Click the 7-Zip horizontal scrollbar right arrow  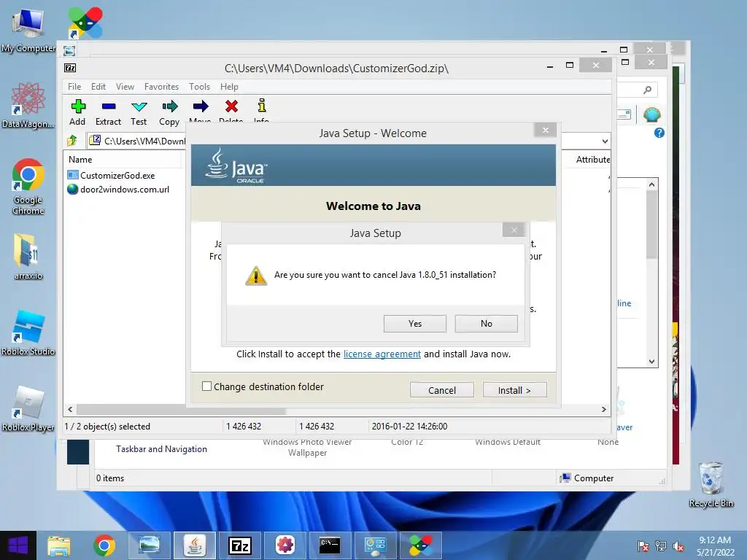[603, 409]
